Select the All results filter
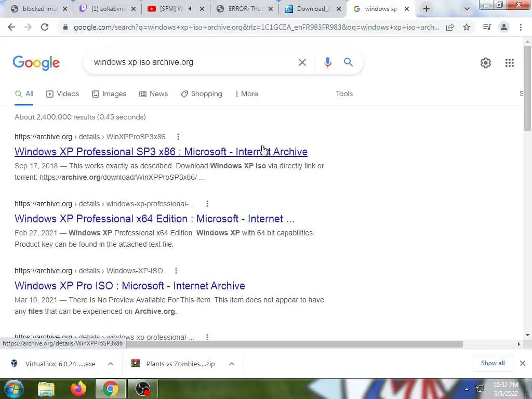The height and width of the screenshot is (399, 532). 24,94
